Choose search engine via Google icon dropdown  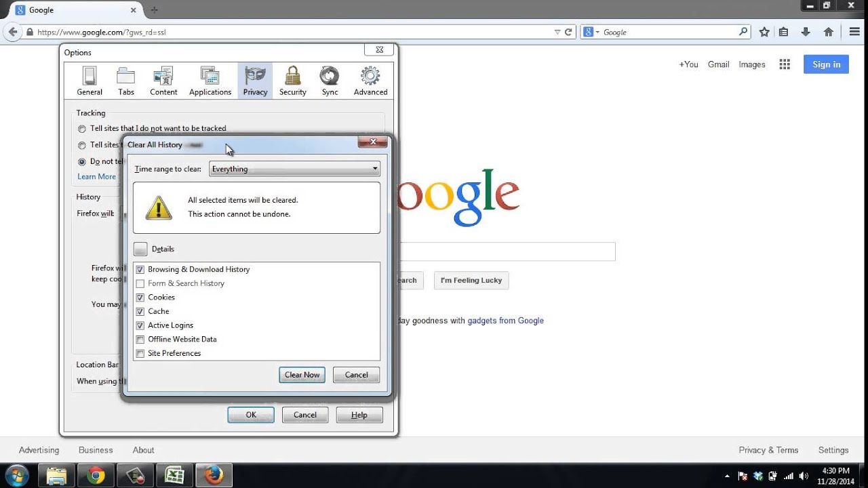click(591, 32)
